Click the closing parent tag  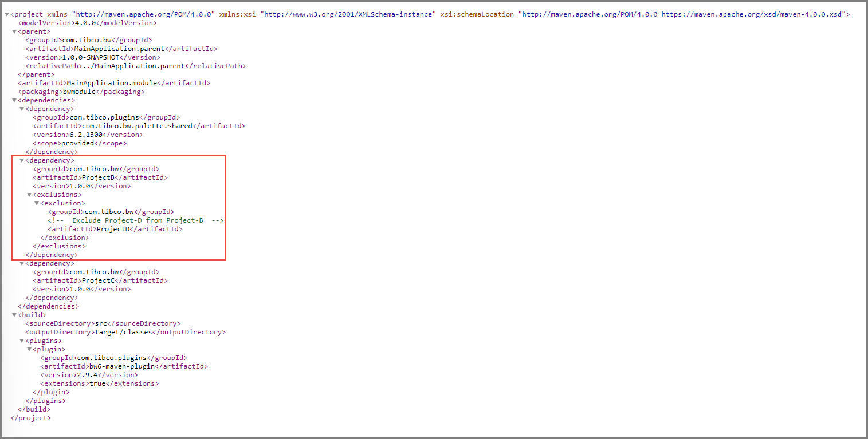[36, 74]
